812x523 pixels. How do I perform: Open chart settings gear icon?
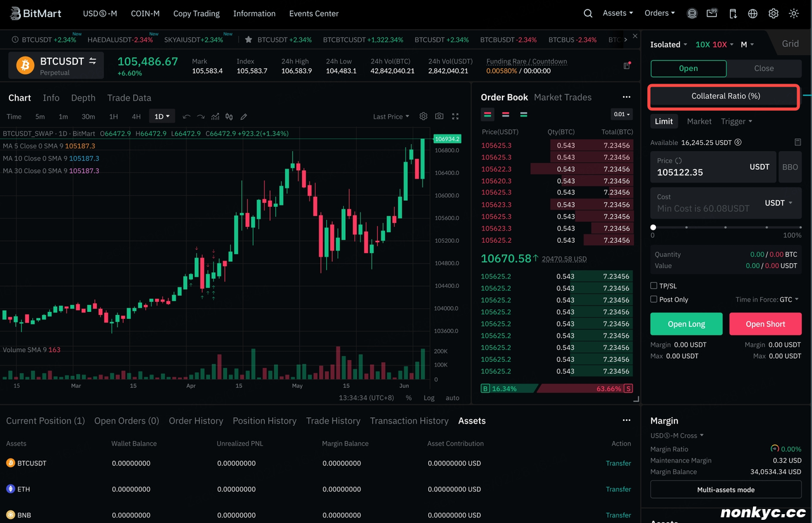pos(423,117)
